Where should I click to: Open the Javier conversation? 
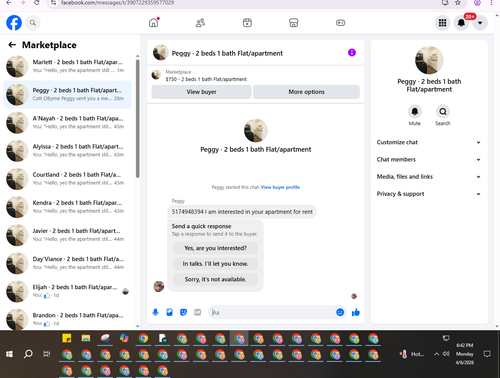pos(67,235)
